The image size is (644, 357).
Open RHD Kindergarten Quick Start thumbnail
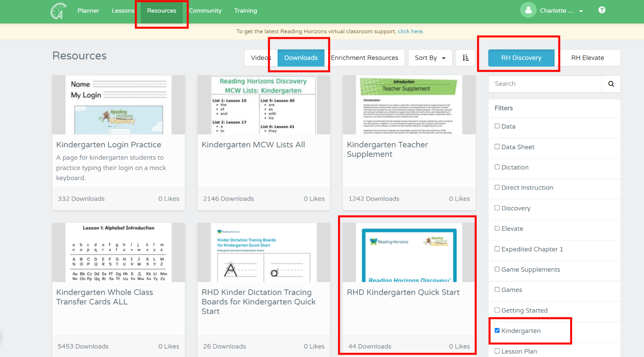point(409,252)
